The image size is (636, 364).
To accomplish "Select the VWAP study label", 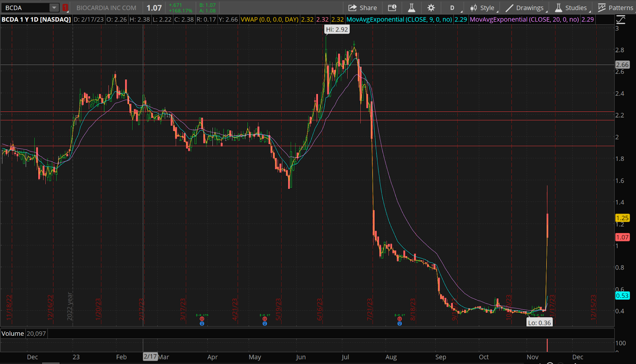I will tap(270, 19).
